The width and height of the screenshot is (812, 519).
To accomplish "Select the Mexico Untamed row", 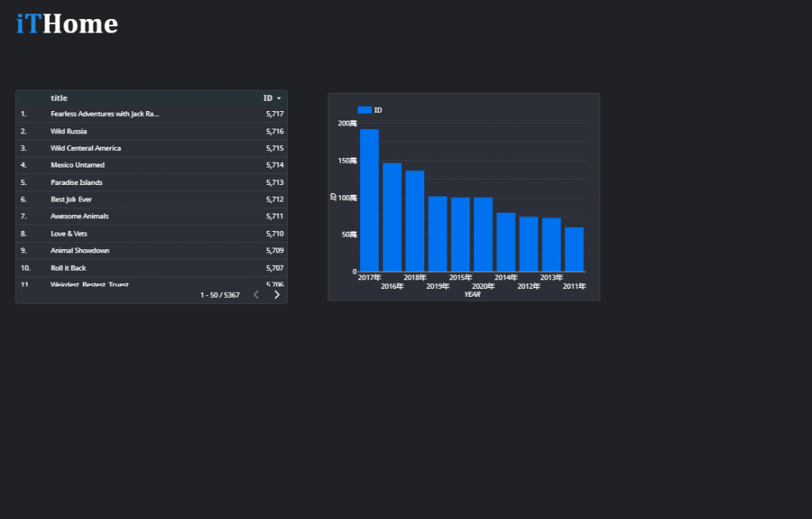I will (151, 165).
